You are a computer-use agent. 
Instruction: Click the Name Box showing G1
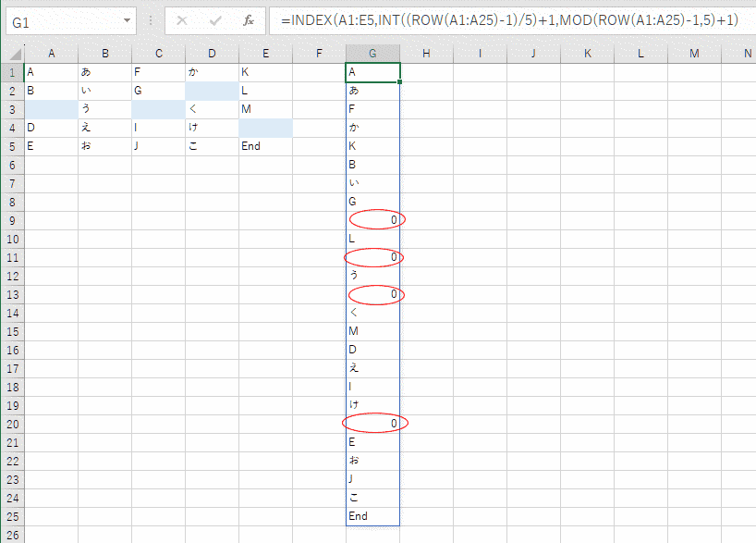[x=57, y=20]
